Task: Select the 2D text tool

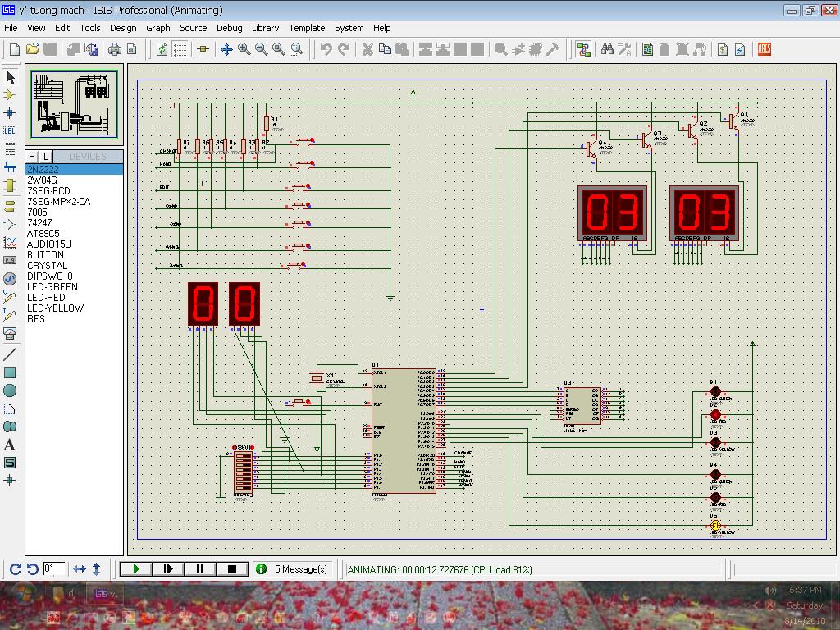Action: click(11, 445)
